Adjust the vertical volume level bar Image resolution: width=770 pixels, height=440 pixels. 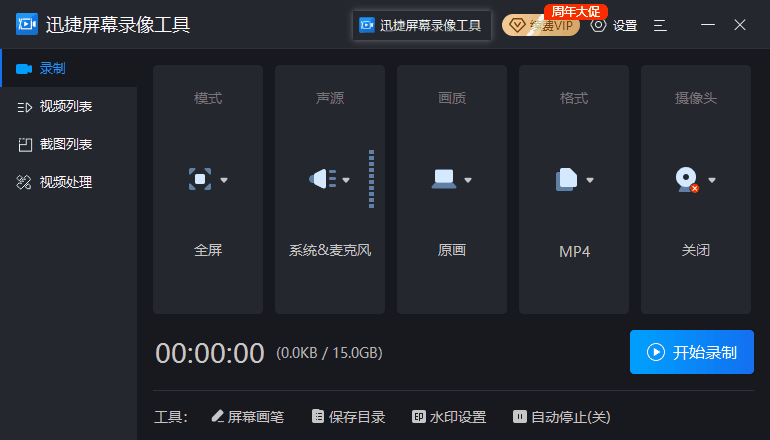[x=371, y=179]
